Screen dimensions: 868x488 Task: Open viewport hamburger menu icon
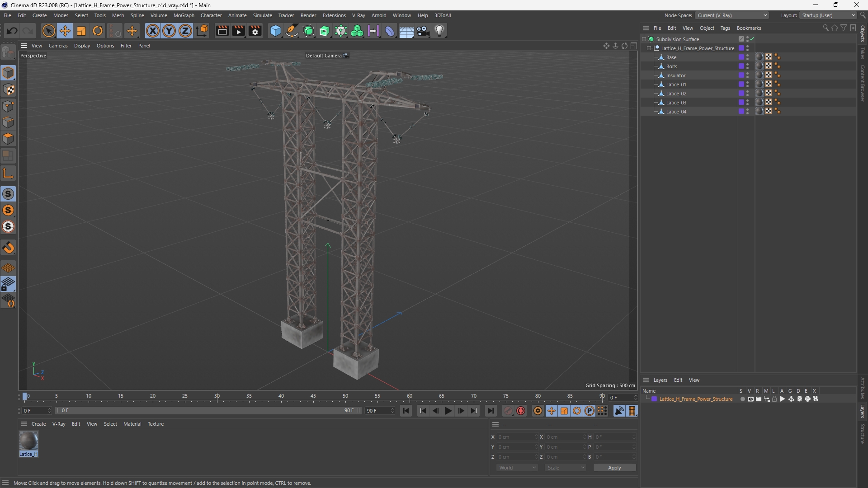click(24, 46)
